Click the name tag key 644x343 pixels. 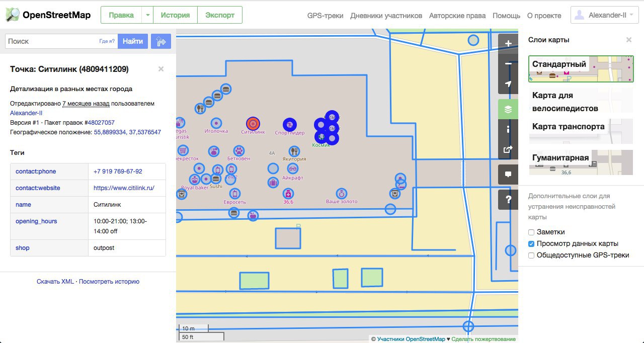(23, 205)
